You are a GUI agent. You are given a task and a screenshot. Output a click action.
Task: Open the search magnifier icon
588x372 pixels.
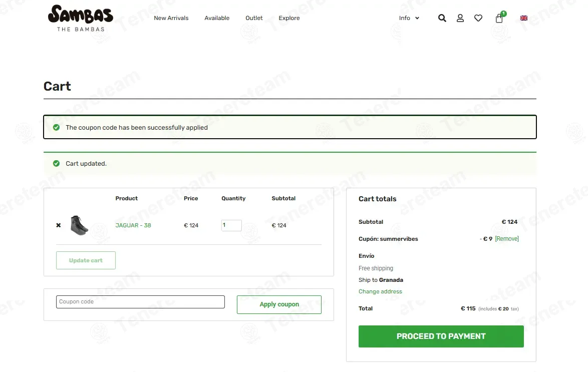click(x=442, y=18)
